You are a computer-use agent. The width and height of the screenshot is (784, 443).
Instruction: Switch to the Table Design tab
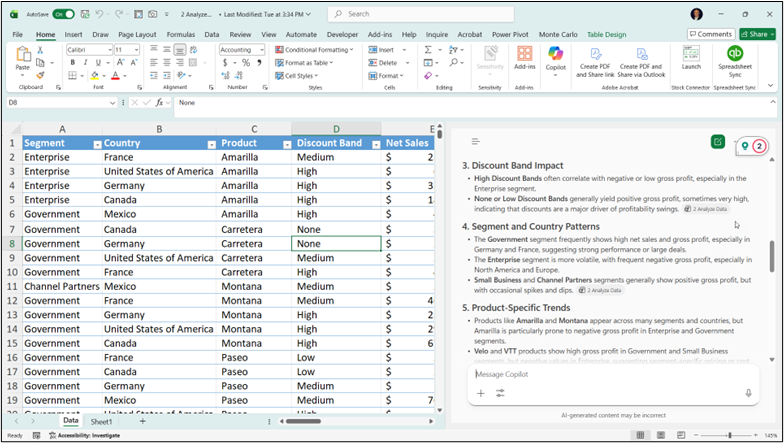click(609, 34)
